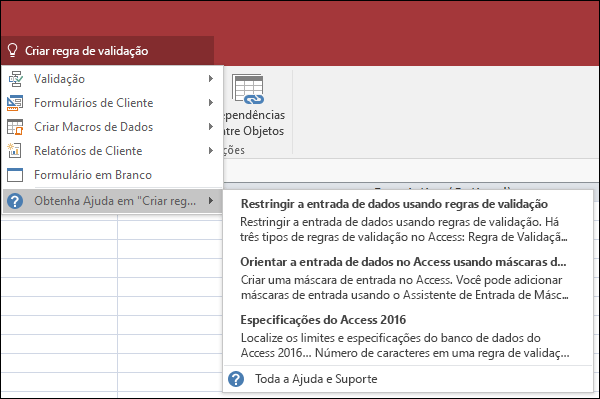Click the help icon beside Toda a Ajuda

click(236, 379)
